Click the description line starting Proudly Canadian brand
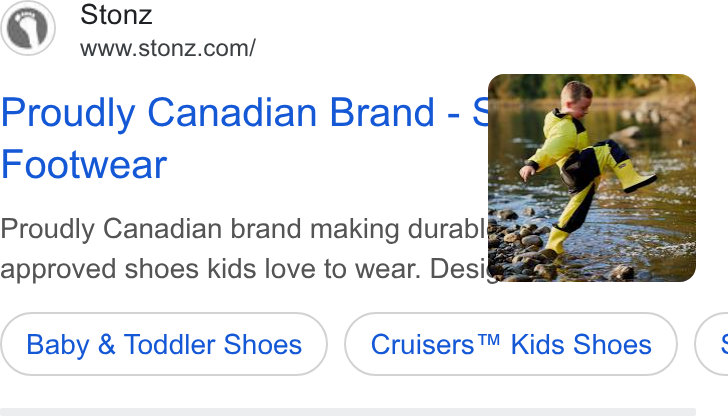Image resolution: width=728 pixels, height=416 pixels. click(245, 229)
